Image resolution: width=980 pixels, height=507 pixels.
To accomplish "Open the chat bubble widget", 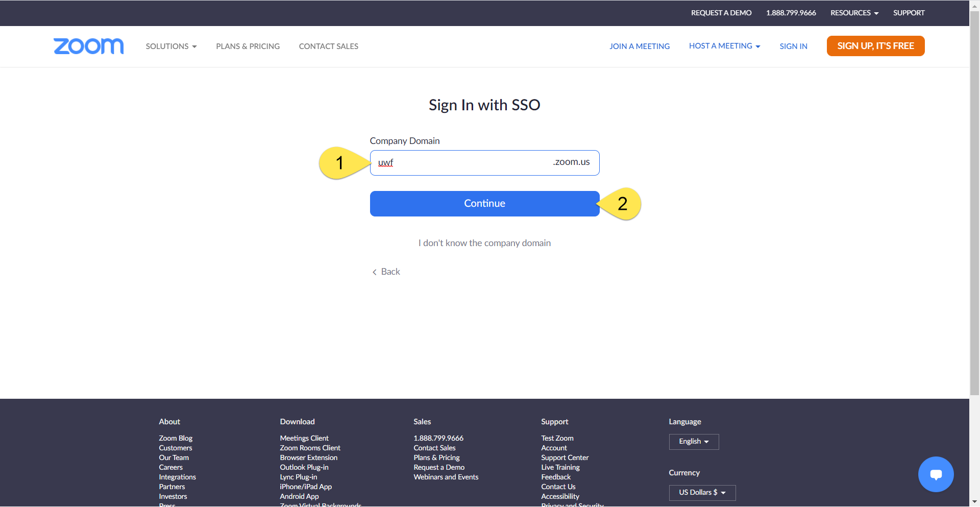I will point(936,474).
